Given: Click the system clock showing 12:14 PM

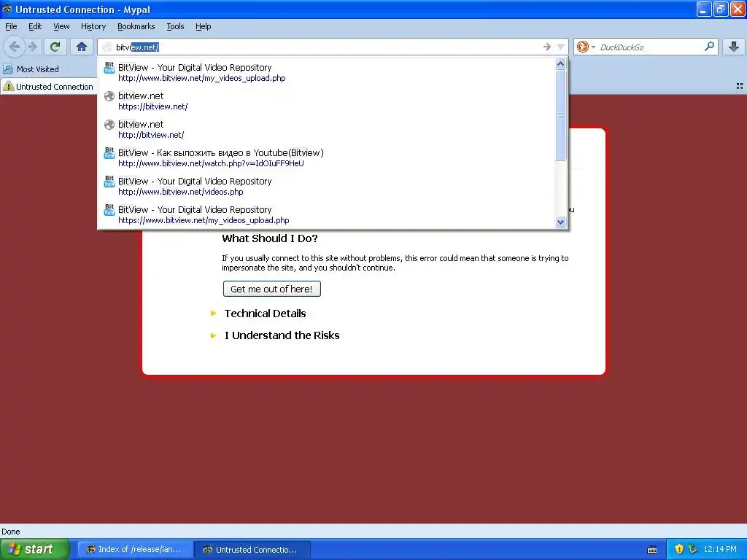Looking at the screenshot, I should click(720, 549).
